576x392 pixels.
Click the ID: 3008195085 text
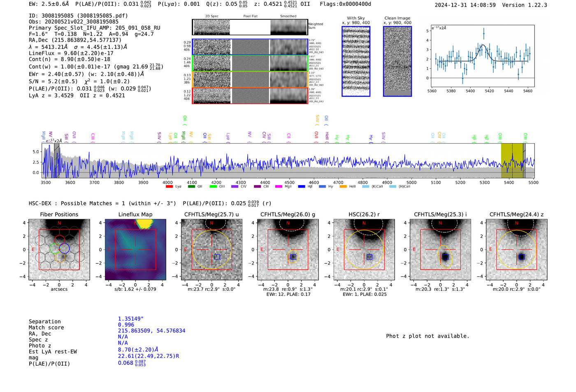pos(53,16)
